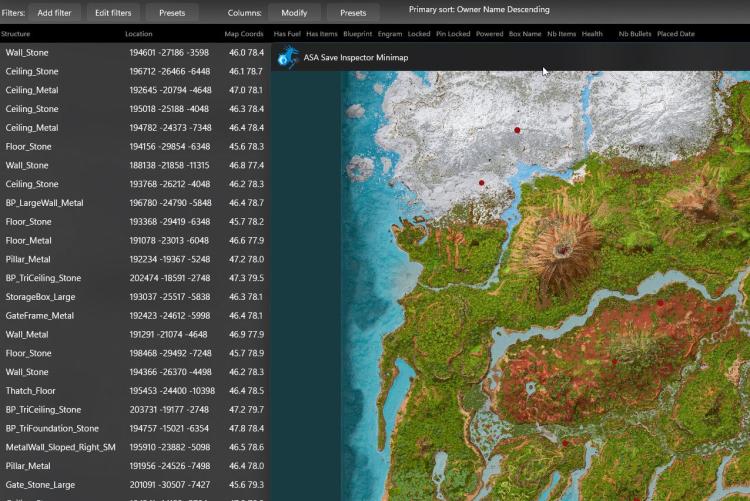Click Primary sort Owner Name Descending label
This screenshot has width=750, height=501.
click(x=479, y=10)
